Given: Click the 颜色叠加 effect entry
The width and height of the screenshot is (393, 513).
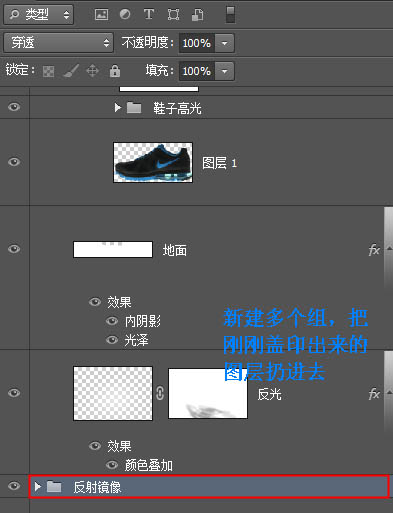Looking at the screenshot, I should 149,465.
